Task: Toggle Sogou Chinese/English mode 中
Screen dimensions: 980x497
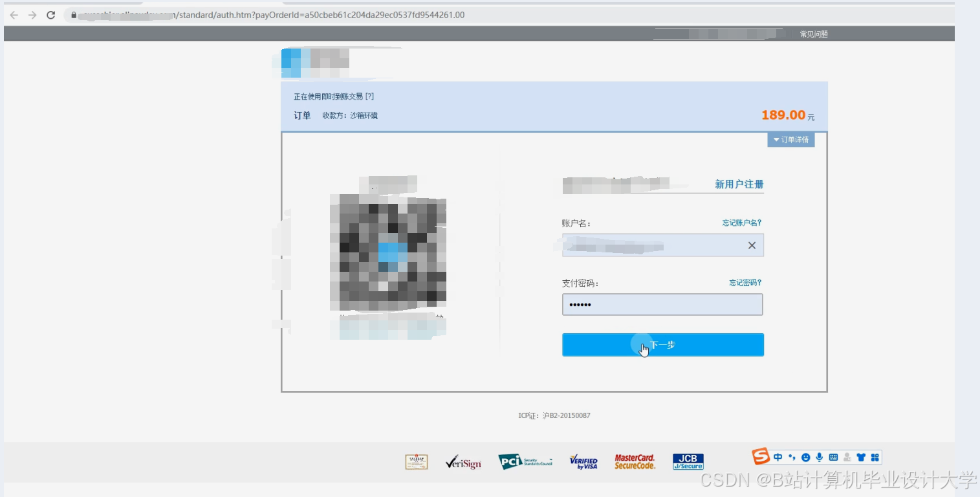Action: point(778,458)
